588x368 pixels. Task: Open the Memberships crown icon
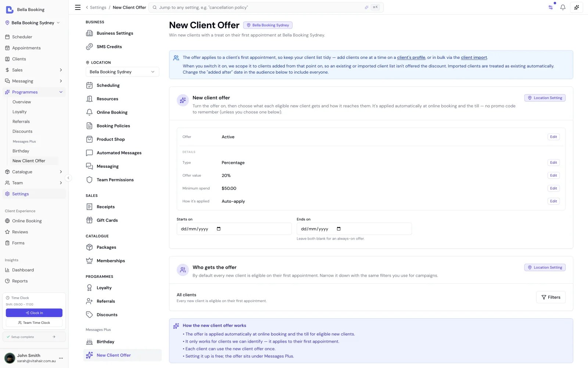pyautogui.click(x=89, y=261)
